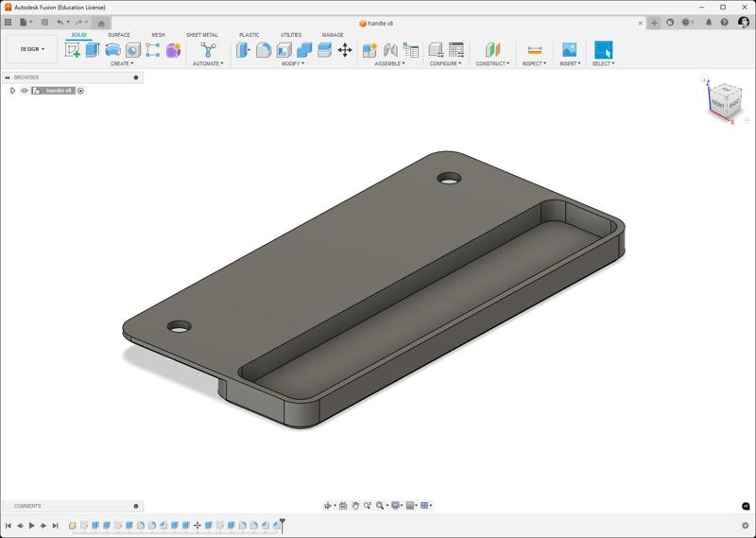This screenshot has width=756, height=538.
Task: Select the Press Pull tool
Action: pyautogui.click(x=243, y=50)
